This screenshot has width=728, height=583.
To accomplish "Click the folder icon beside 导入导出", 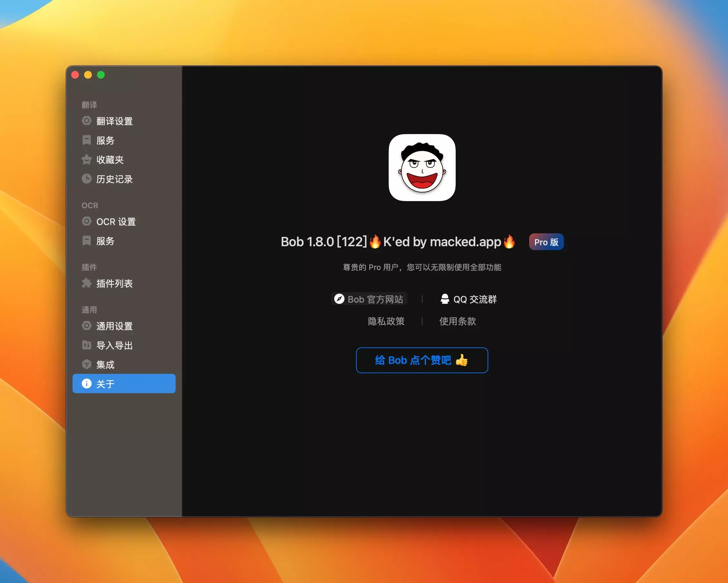I will [x=86, y=345].
